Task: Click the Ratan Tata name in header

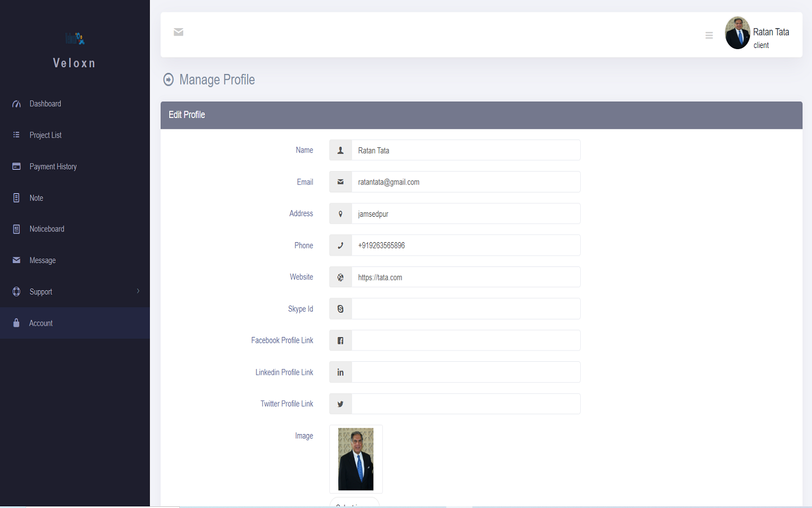Action: 771,32
